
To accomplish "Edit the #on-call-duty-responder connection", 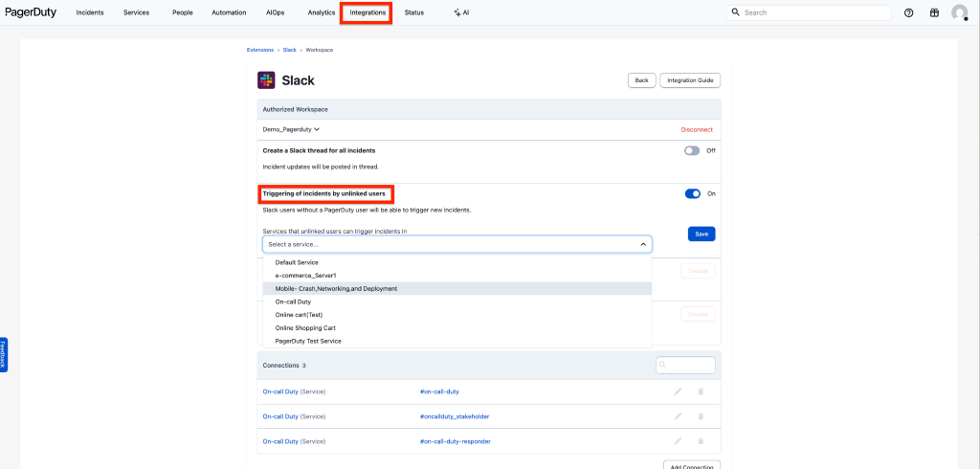I will pos(679,441).
